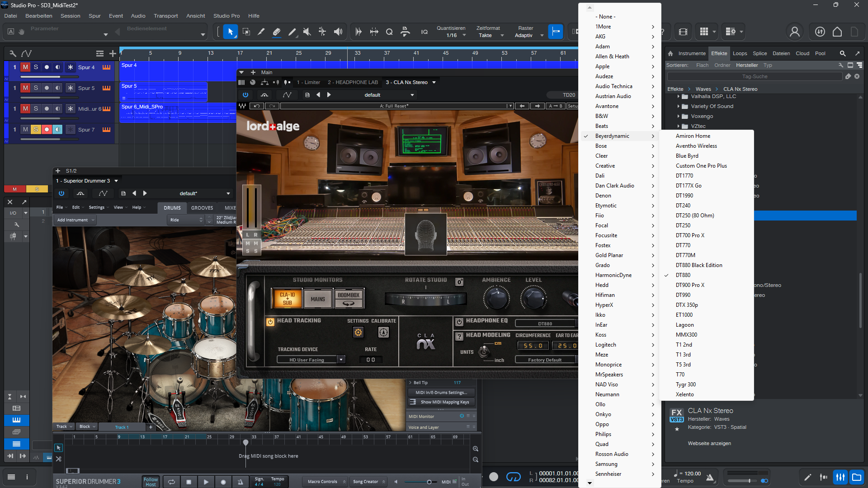
Task: Click the add track plus icon
Action: pos(113,53)
